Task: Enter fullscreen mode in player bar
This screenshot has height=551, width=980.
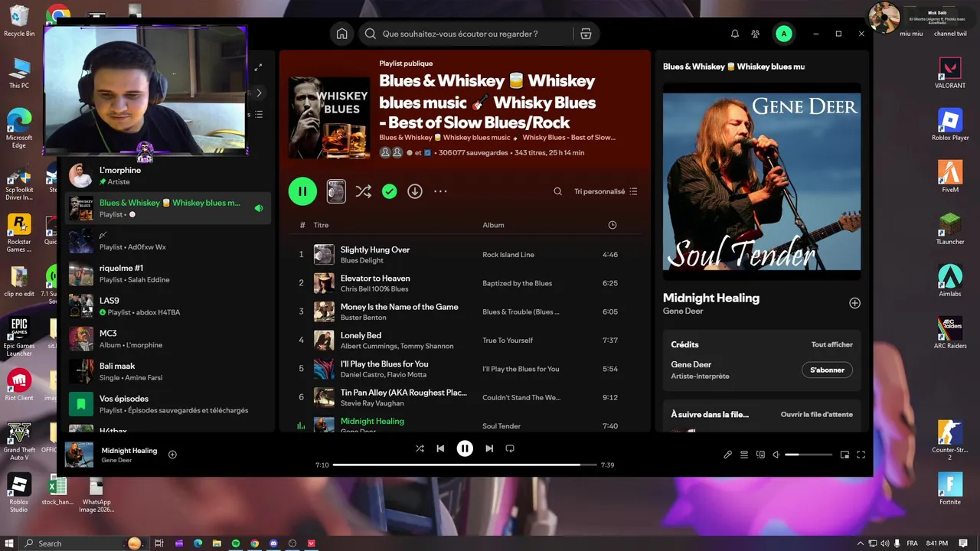Action: 861,455
